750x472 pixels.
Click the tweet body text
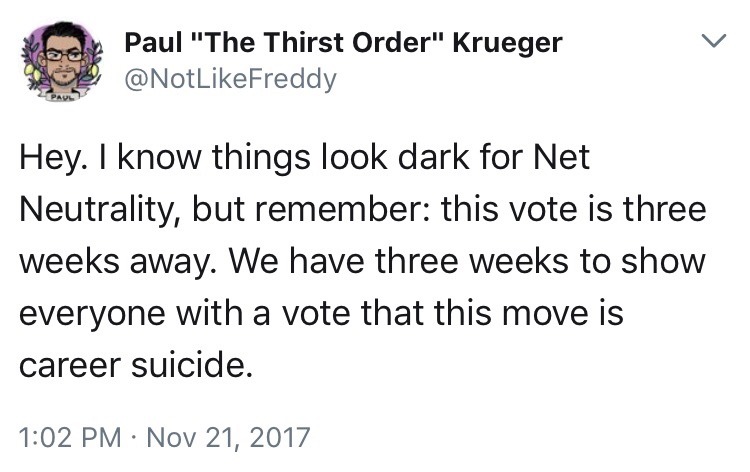tap(360, 262)
